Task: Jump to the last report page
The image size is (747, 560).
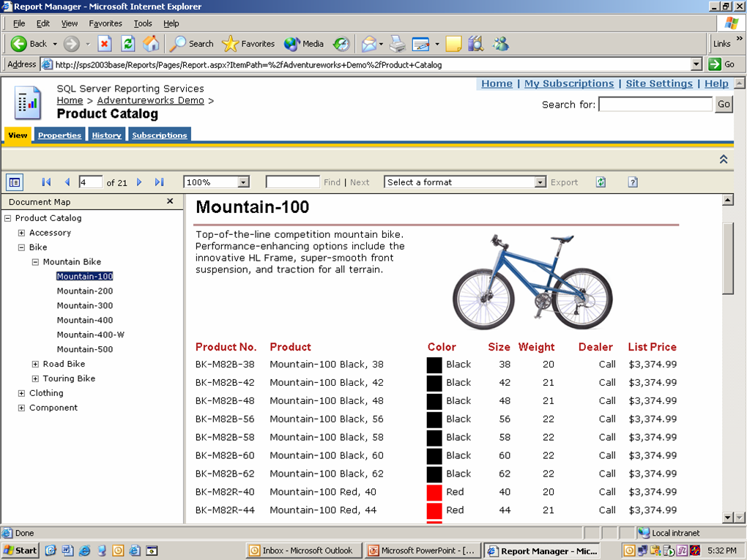Action: tap(159, 182)
